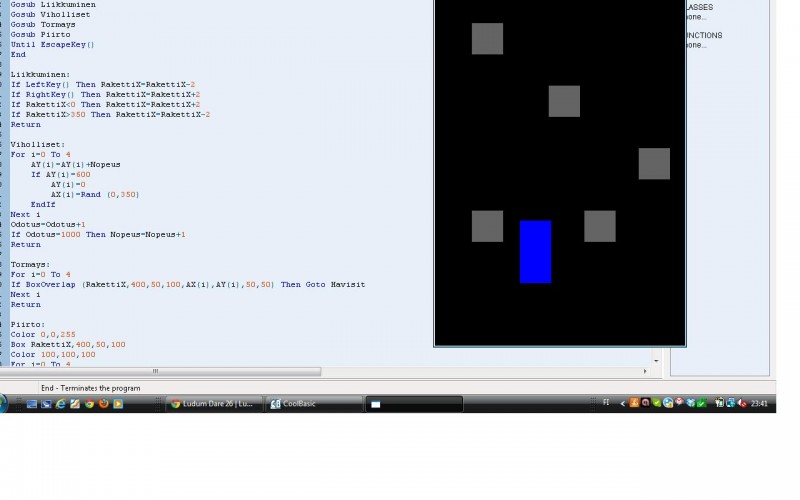Click the 'If LeftKey()' code line

click(x=103, y=85)
